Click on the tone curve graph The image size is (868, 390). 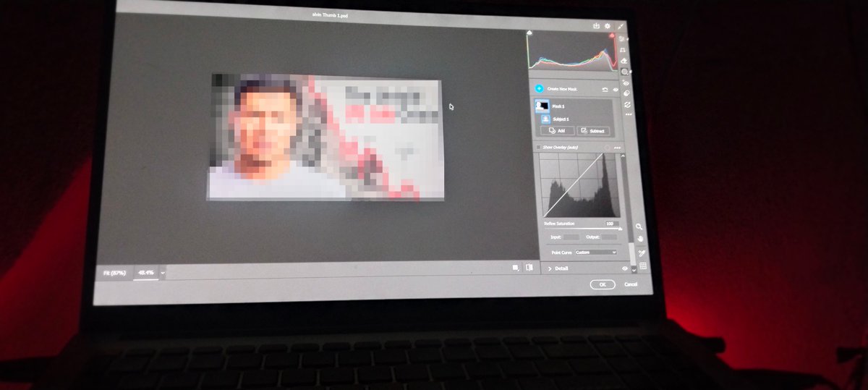[x=579, y=184]
